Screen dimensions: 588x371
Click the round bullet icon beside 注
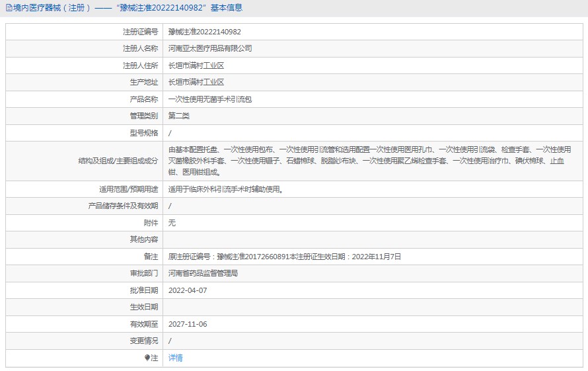coord(147,358)
